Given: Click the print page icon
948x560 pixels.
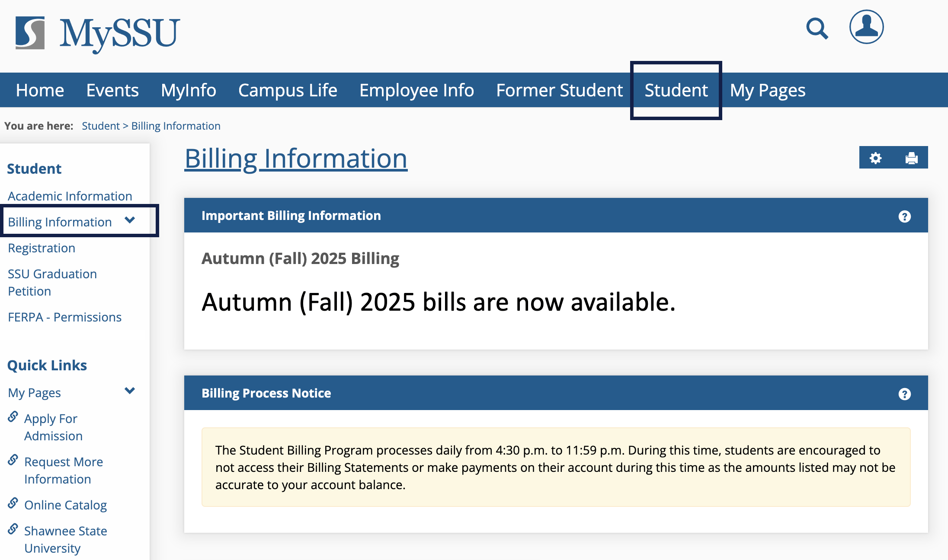Looking at the screenshot, I should (x=911, y=158).
